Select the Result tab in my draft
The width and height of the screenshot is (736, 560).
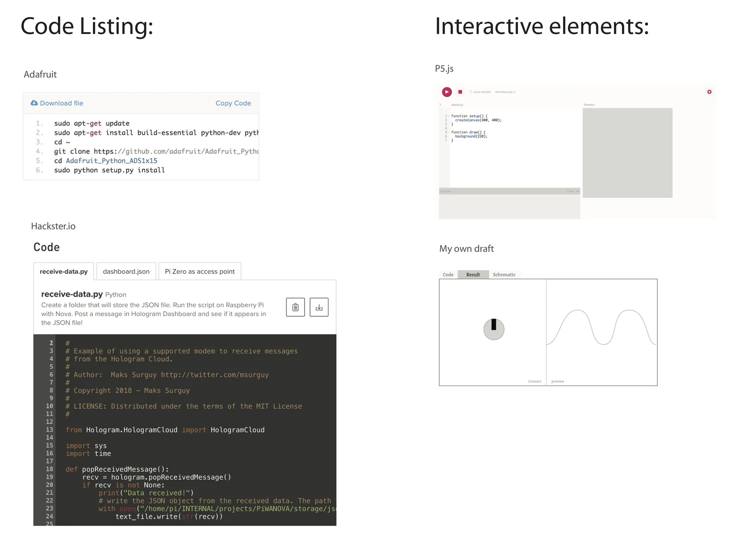(473, 274)
